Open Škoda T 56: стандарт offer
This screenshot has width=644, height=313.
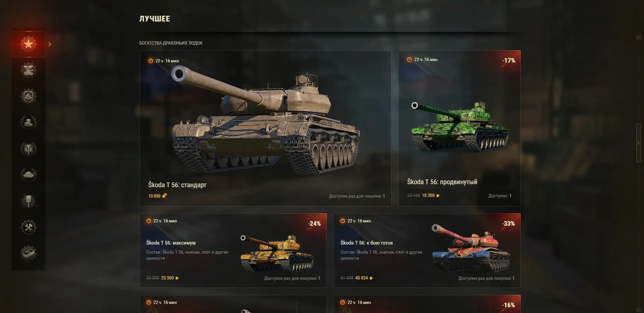pyautogui.click(x=265, y=128)
